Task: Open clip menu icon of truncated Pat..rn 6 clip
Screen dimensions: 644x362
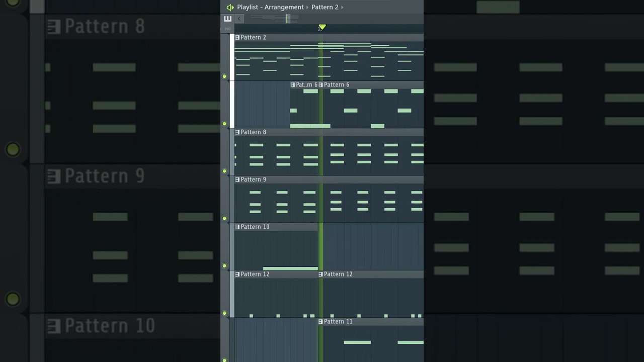Action: coord(293,85)
